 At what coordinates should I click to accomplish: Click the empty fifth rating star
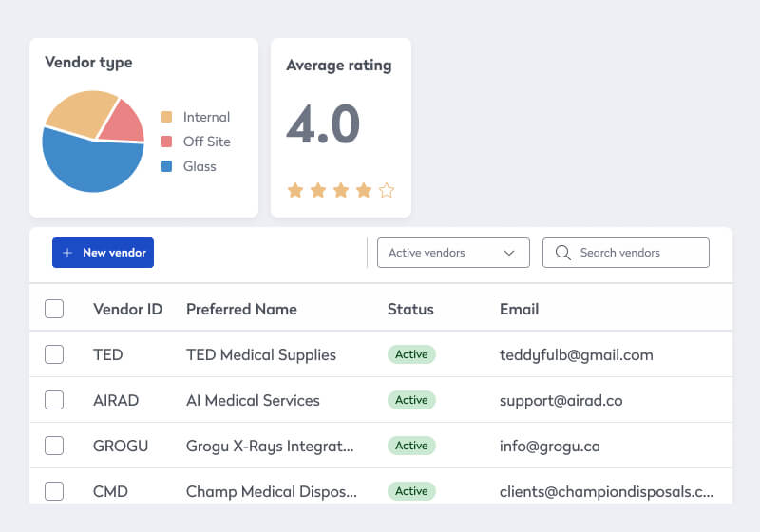(x=387, y=190)
